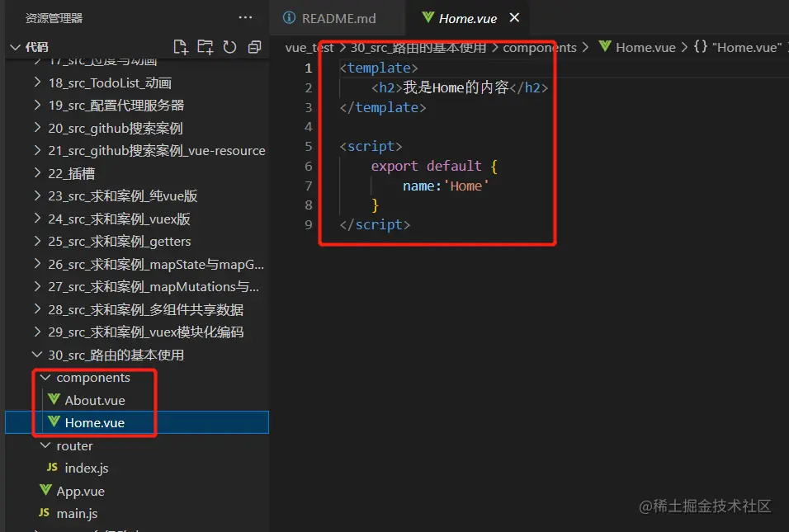
Task: Click the opening <template> tag
Action: 379,68
